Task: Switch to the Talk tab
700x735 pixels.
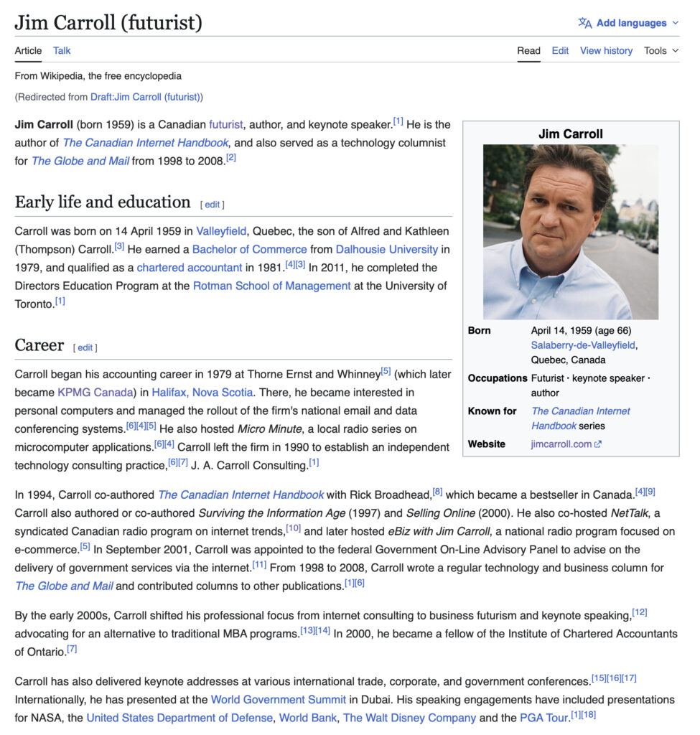Action: coord(62,51)
